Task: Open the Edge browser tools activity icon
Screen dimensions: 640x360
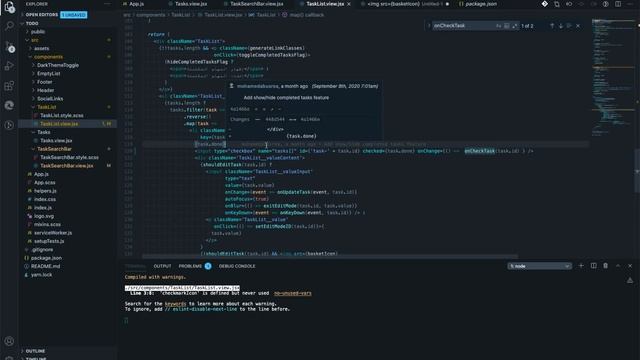Action: (x=9, y=105)
